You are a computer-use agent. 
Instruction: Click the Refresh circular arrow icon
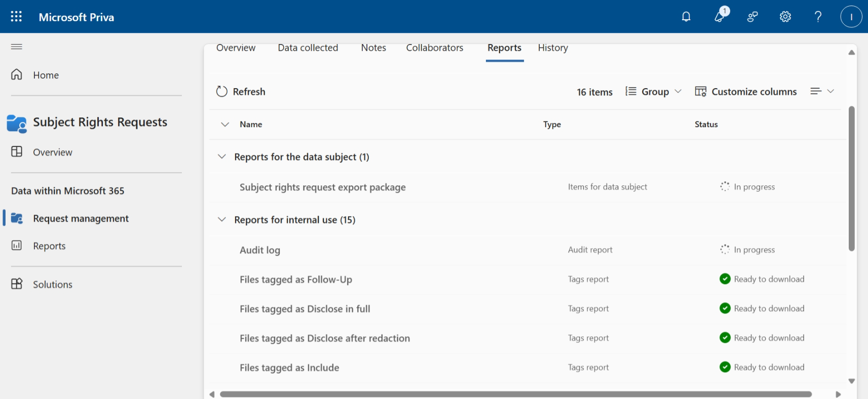[222, 91]
